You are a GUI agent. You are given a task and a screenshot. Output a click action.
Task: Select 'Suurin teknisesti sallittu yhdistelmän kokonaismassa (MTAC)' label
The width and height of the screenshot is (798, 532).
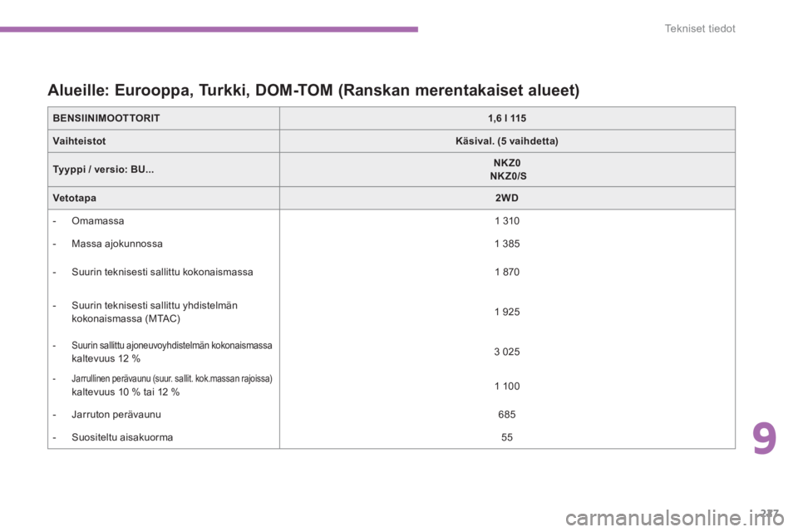(155, 312)
